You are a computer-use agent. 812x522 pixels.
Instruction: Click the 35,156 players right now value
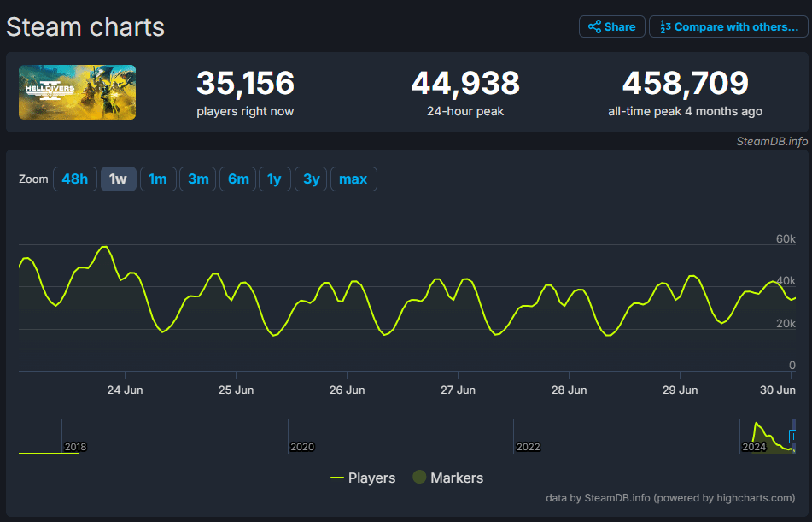click(x=245, y=83)
